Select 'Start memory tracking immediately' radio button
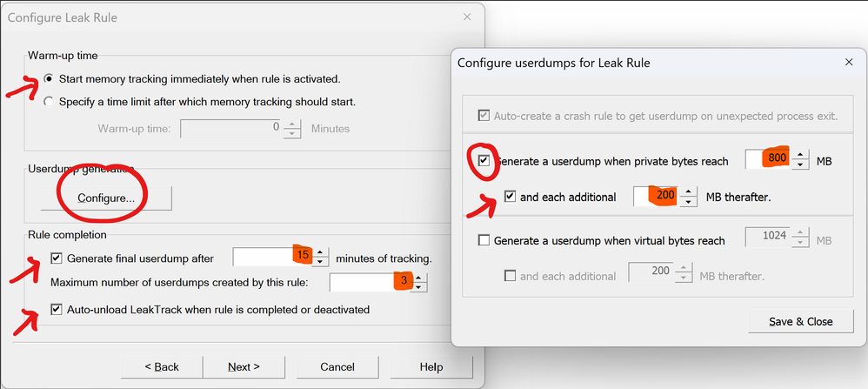 (50, 78)
